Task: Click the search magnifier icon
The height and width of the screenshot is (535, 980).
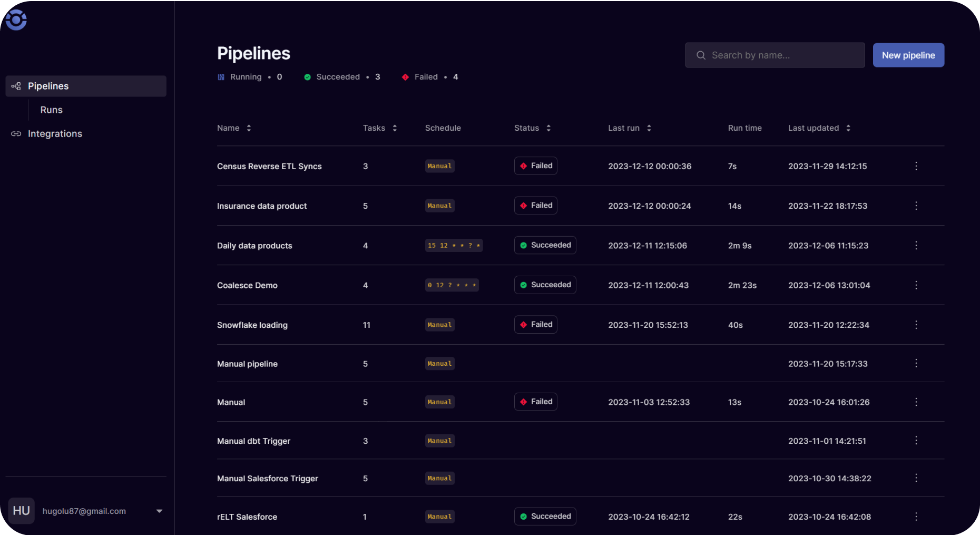Action: click(701, 55)
